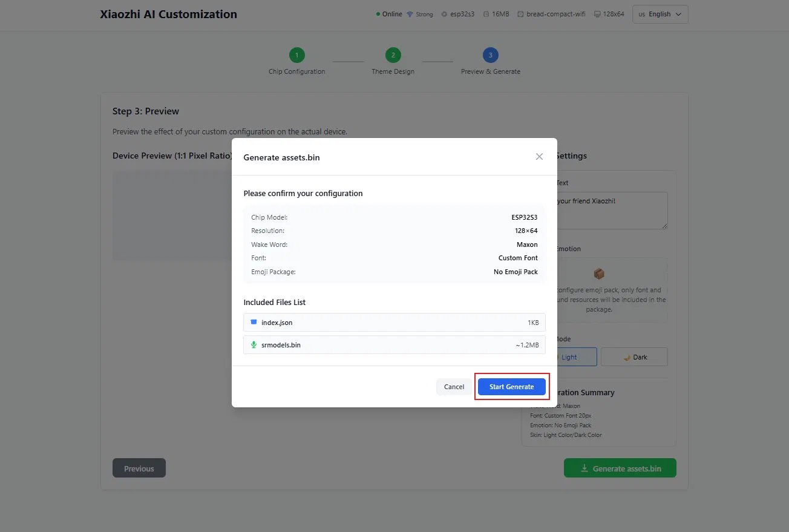
Task: Click the Start Generate button
Action: [x=511, y=387]
